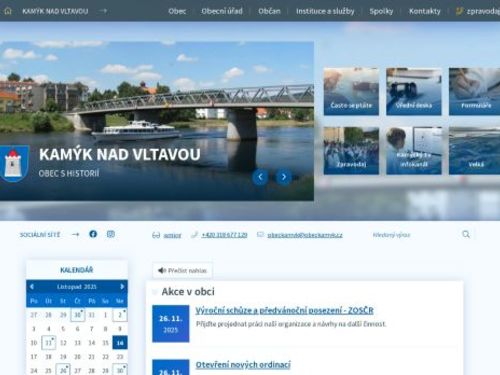This screenshot has height=375, width=500.
Task: Click the Listopad 2025 month label
Action: tap(77, 287)
